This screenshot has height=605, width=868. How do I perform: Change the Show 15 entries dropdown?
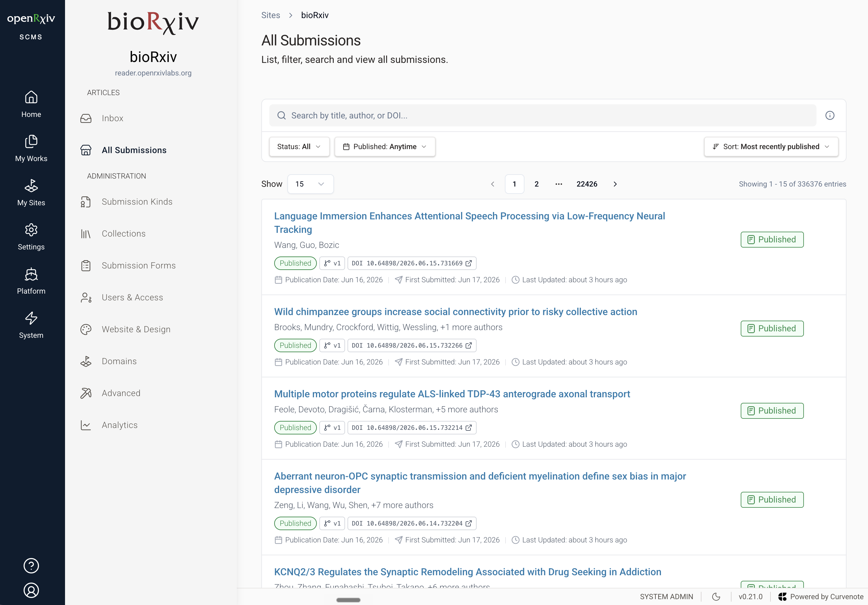point(310,184)
